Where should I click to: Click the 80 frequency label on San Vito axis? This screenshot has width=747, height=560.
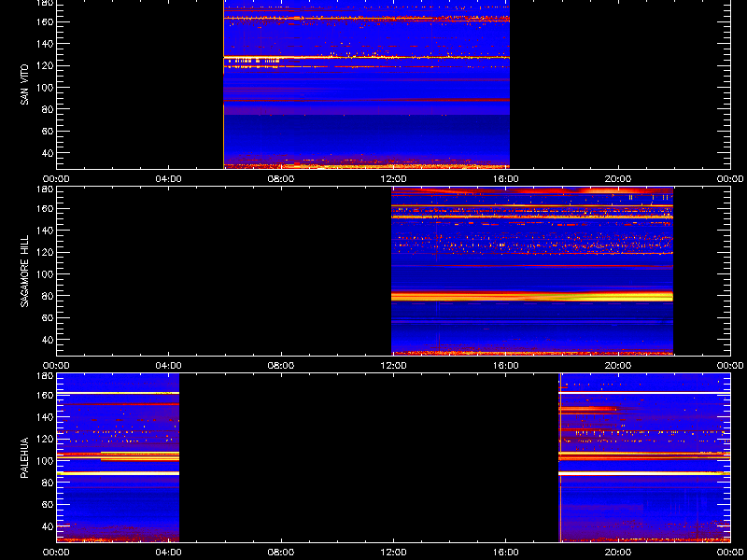[48, 109]
